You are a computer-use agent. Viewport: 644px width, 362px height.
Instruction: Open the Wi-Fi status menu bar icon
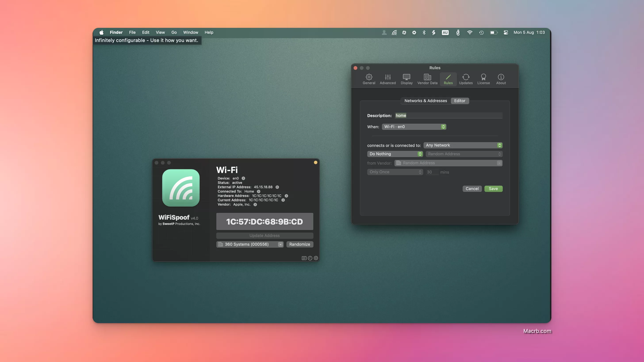pos(470,32)
